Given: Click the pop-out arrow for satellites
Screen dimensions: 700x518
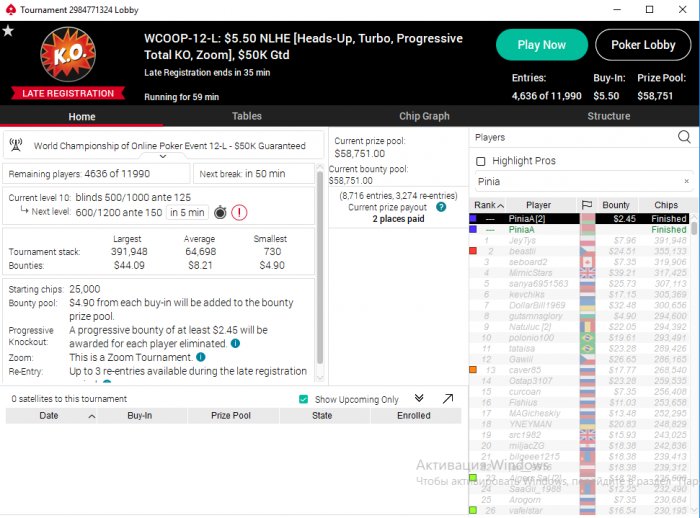Looking at the screenshot, I should click(448, 399).
